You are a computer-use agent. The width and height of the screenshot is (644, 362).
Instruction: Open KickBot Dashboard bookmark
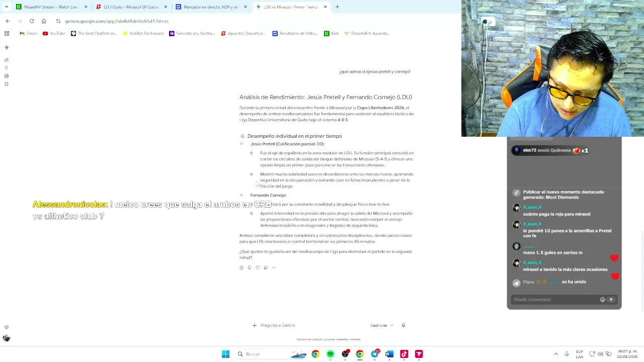point(143,33)
